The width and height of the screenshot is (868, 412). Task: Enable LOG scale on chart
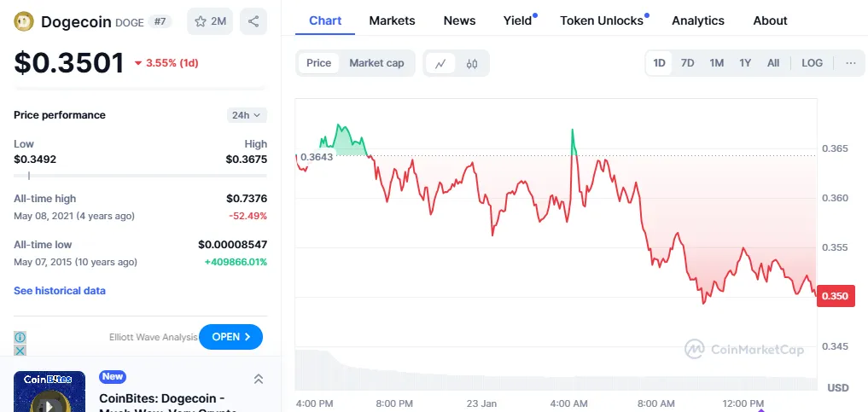[812, 63]
